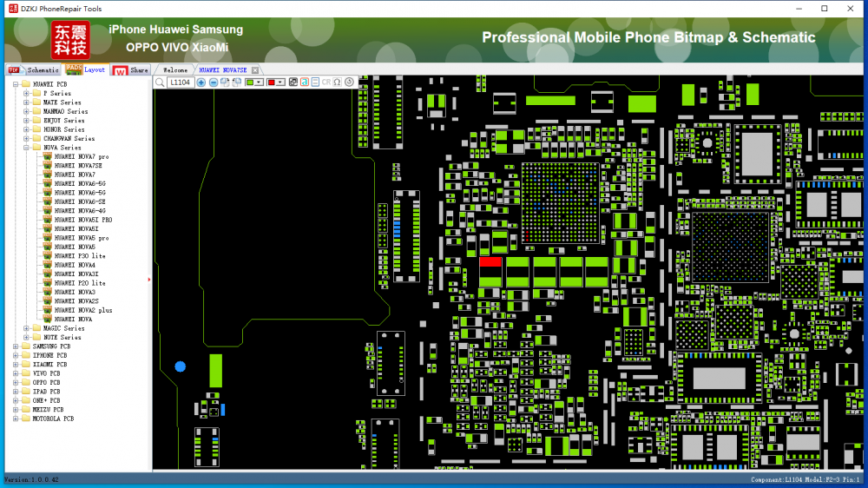868x488 pixels.
Task: Collapse the NOVA Series folder
Action: click(26, 148)
